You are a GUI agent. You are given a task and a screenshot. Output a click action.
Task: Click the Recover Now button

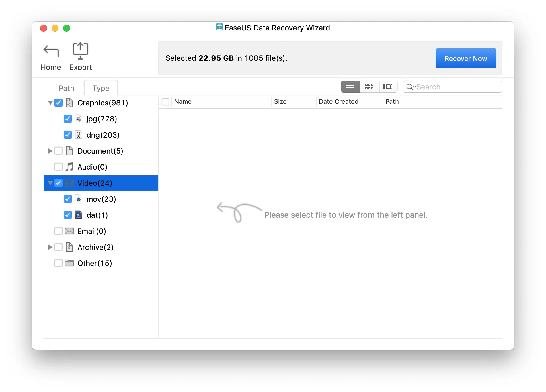click(466, 58)
